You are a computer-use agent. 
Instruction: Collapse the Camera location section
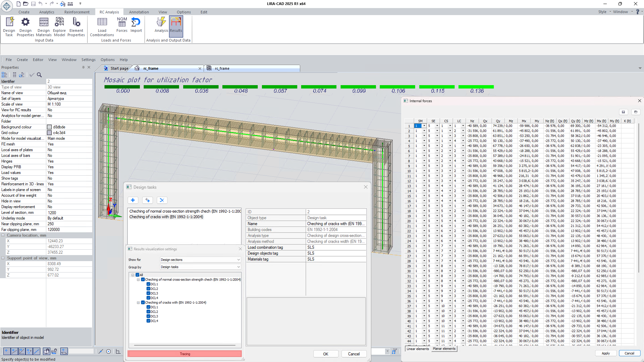[x=3, y=235]
